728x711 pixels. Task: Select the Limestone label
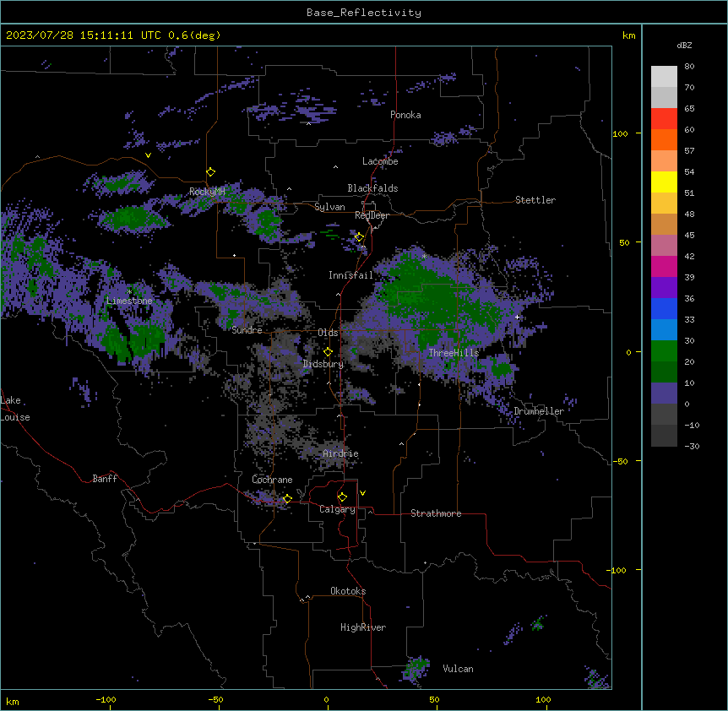point(129,301)
